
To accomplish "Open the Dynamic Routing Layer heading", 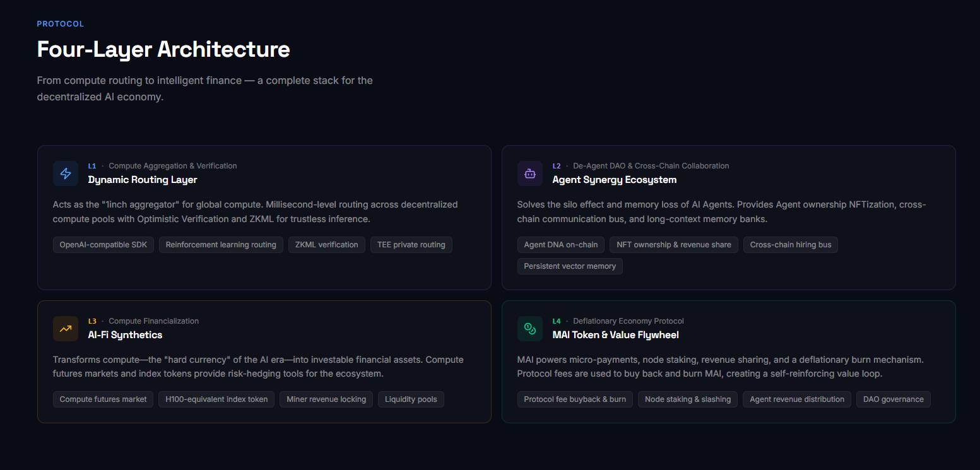I will [x=143, y=180].
